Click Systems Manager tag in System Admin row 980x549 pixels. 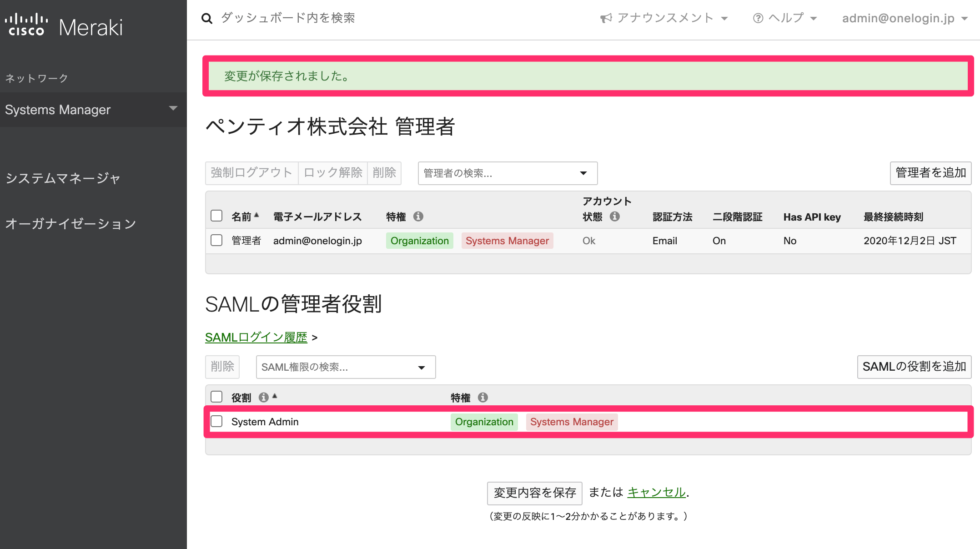point(572,422)
